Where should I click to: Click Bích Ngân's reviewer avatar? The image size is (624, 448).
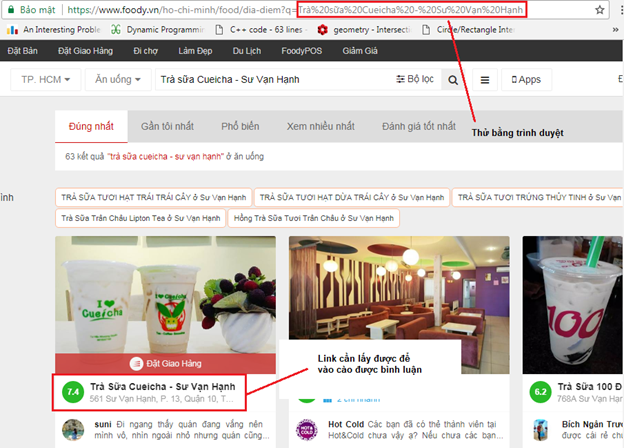540,430
